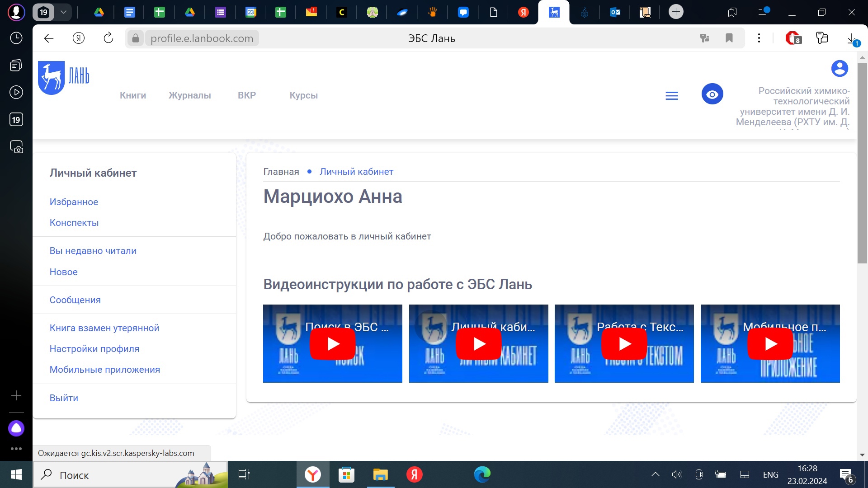The width and height of the screenshot is (868, 488).
Task: Open the user account icon
Action: click(x=840, y=69)
